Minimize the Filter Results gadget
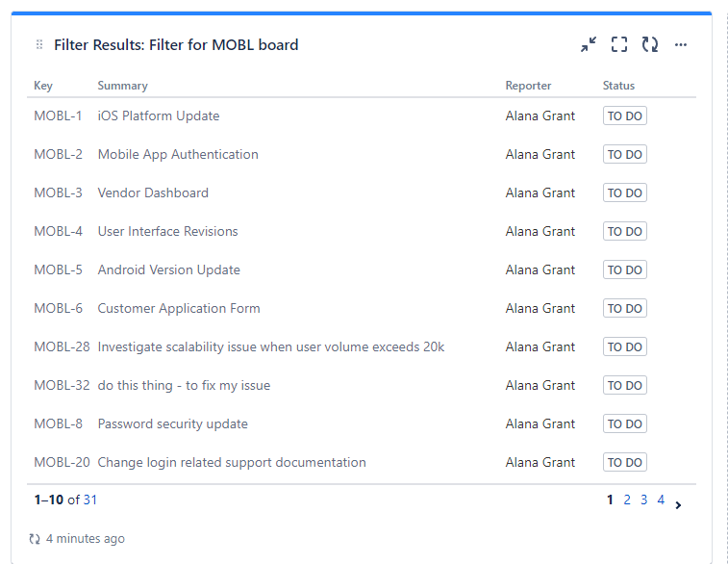 click(589, 44)
